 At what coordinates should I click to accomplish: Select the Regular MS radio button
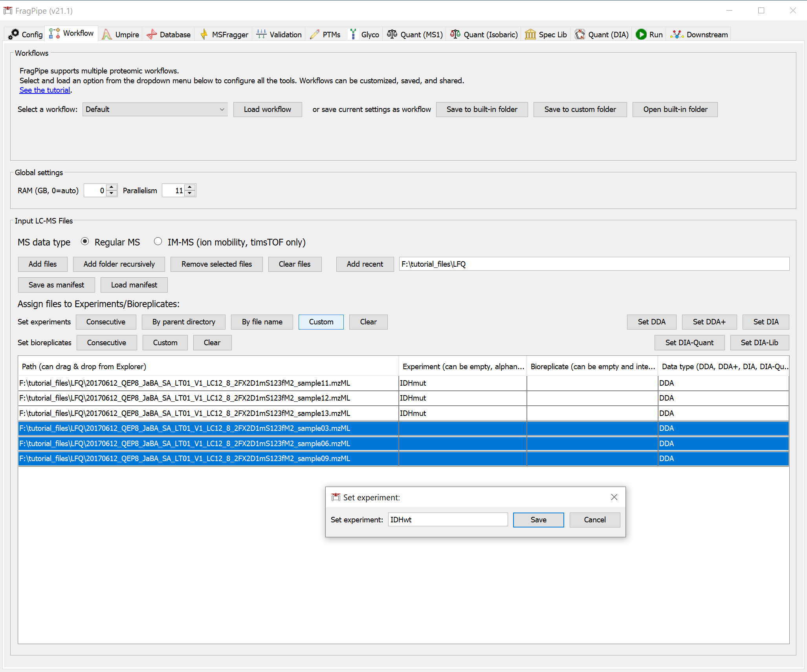coord(85,242)
